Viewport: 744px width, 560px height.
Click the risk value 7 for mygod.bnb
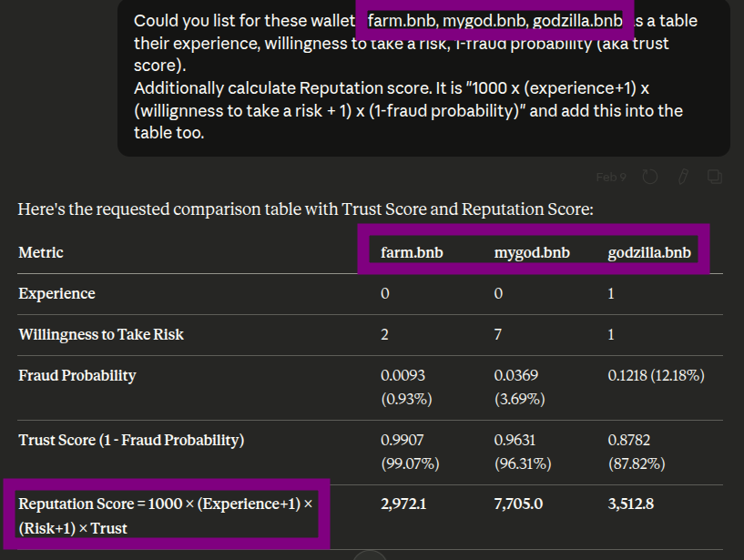tap(498, 334)
